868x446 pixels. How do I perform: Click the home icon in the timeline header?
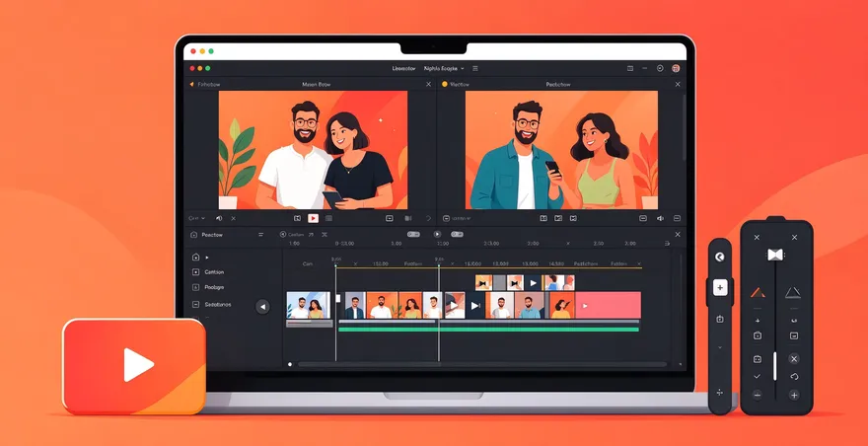coord(193,235)
